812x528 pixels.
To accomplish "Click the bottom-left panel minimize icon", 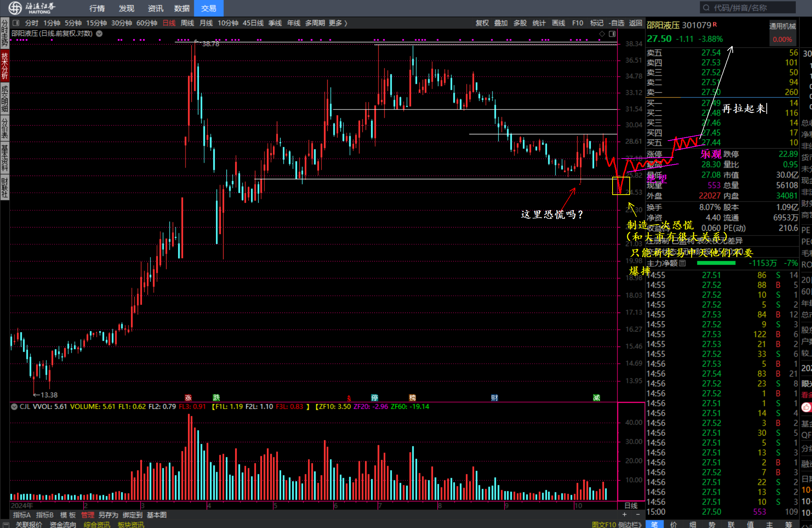I will click(x=6, y=525).
